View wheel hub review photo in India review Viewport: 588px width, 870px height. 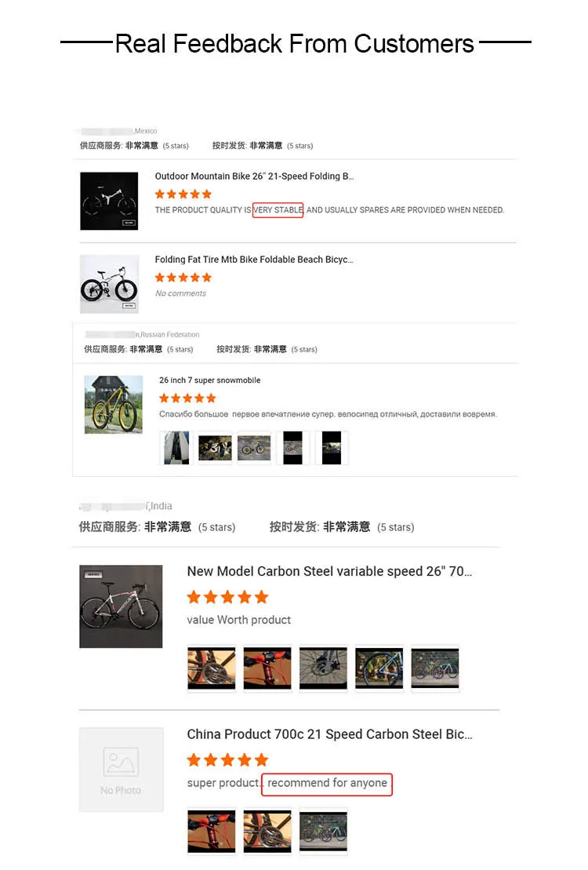coord(323,668)
